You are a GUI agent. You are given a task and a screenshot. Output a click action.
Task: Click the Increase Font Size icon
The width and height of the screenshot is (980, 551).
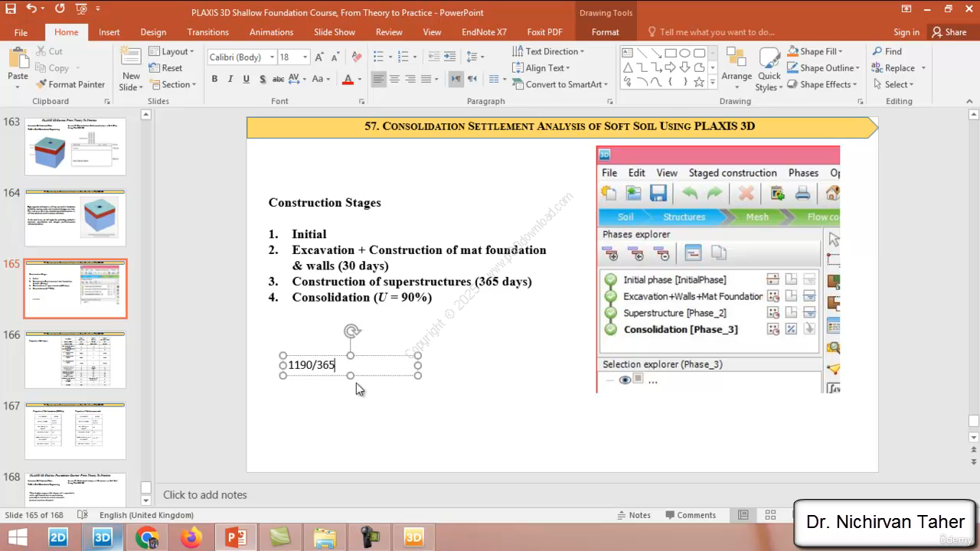coord(320,57)
